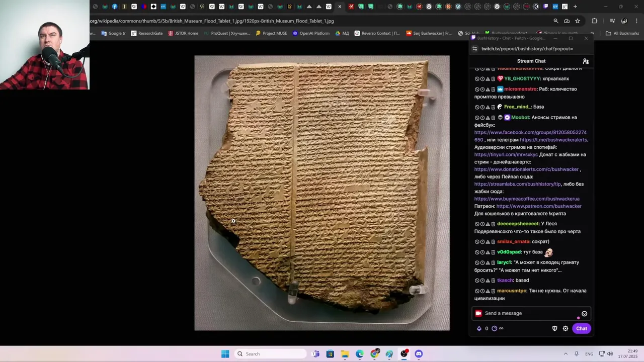
Task: Open Discord from the taskbar
Action: coord(419,354)
